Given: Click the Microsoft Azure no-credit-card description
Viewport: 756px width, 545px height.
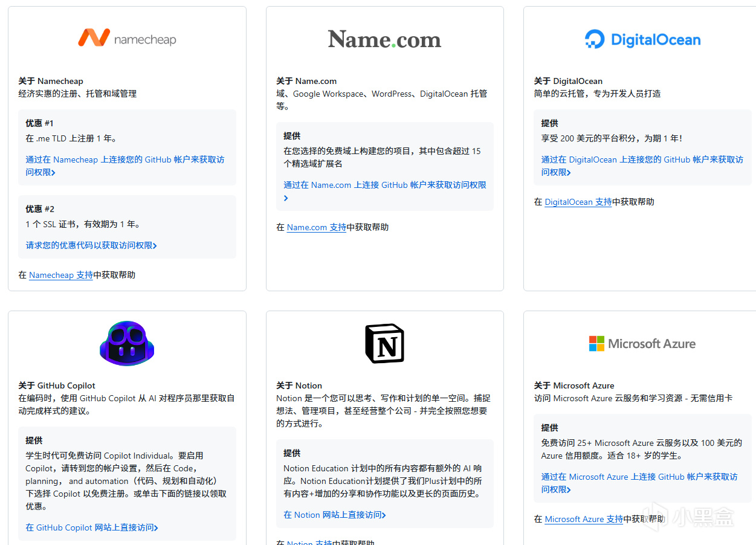Looking at the screenshot, I should coord(633,398).
